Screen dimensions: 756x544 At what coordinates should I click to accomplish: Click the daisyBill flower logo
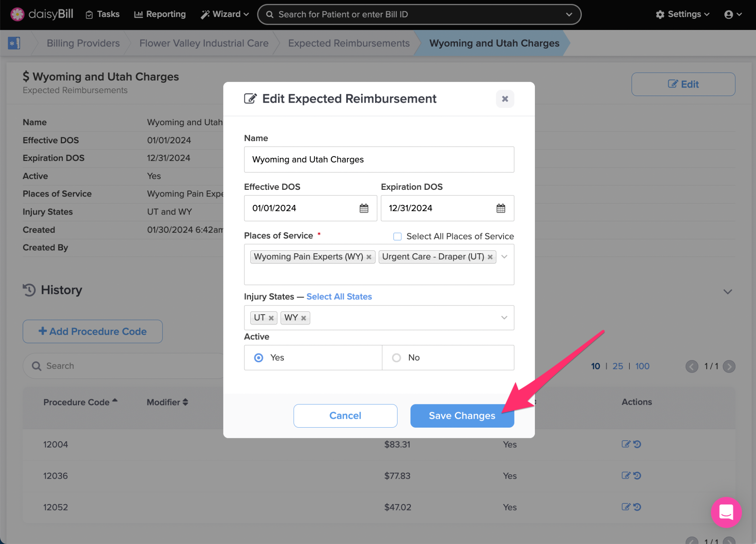coord(17,14)
